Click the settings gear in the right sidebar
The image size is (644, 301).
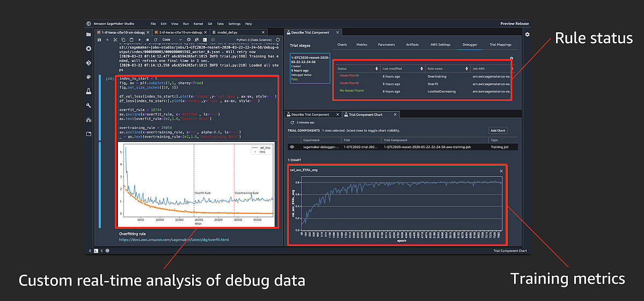click(x=528, y=34)
